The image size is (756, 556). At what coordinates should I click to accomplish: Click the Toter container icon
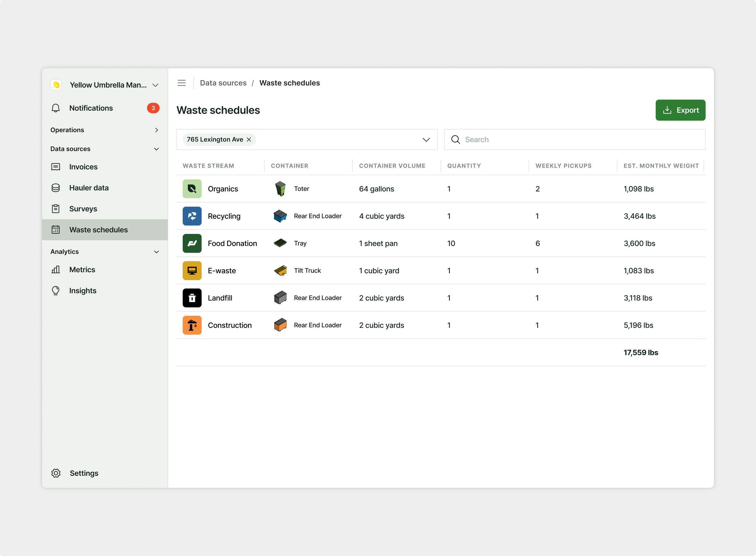(x=280, y=189)
